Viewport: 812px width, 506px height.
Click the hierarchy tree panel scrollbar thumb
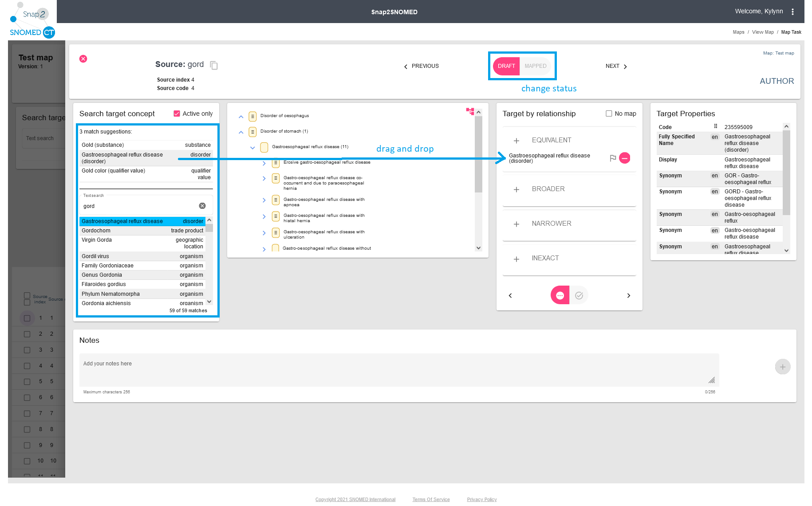pos(478,155)
